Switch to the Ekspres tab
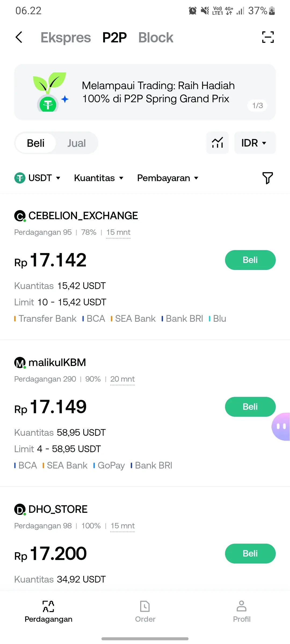290x644 pixels. click(x=66, y=38)
